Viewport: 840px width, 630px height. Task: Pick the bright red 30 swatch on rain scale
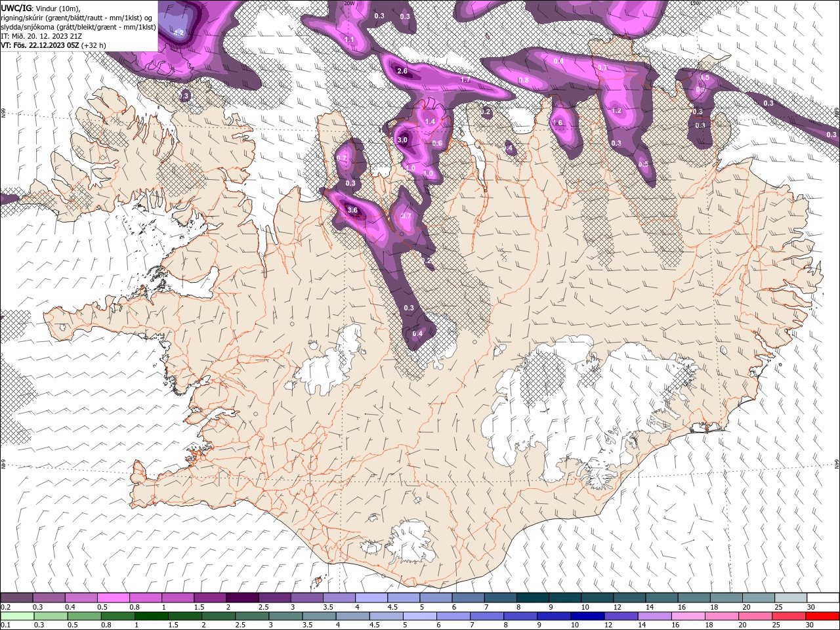(823, 616)
